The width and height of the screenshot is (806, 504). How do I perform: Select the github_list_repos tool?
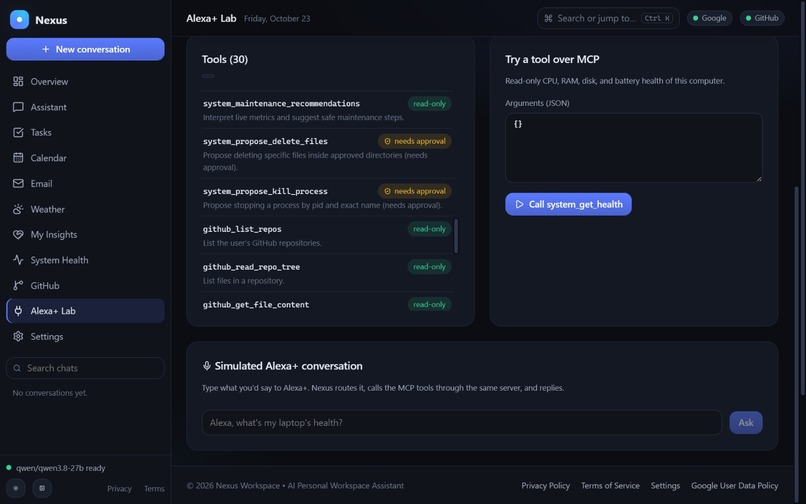327,235
